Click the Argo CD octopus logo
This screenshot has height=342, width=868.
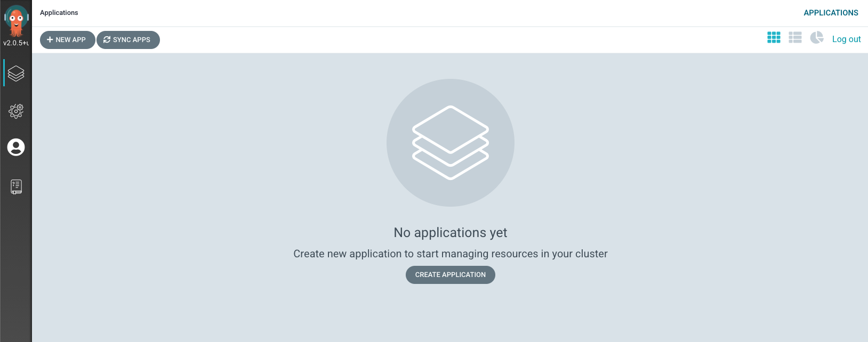click(16, 20)
